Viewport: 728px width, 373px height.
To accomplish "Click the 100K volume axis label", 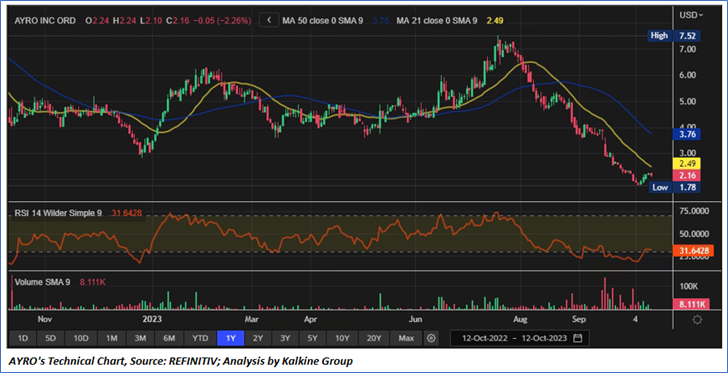I will (689, 286).
